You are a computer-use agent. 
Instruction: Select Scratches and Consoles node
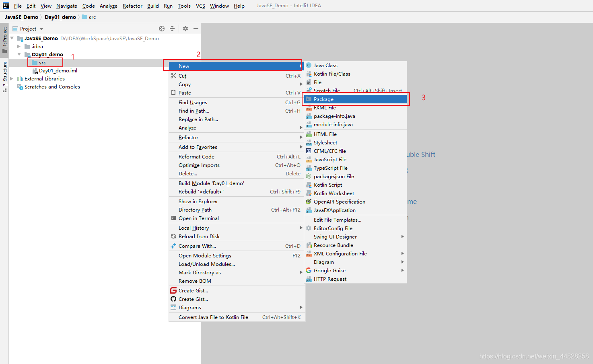pos(52,86)
